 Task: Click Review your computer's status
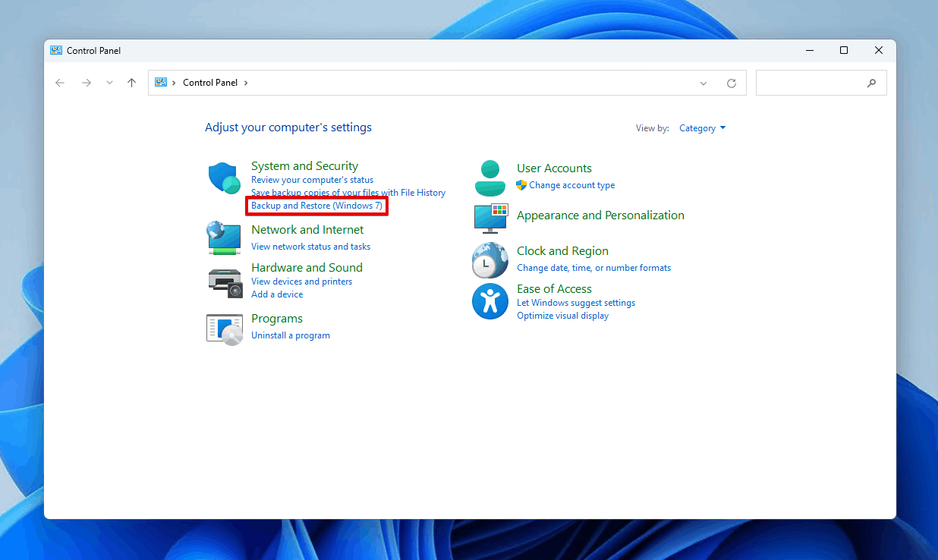(x=312, y=180)
